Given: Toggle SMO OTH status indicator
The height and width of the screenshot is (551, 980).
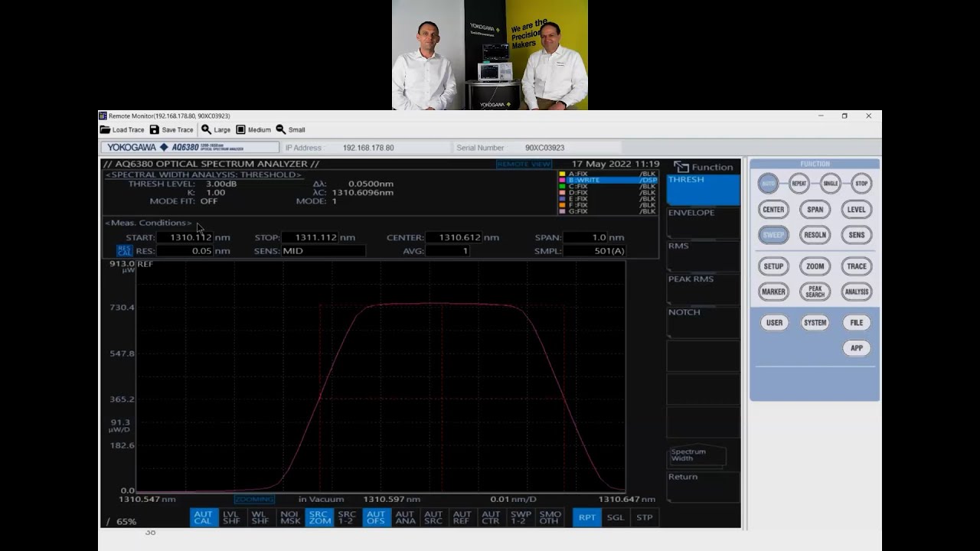Looking at the screenshot, I should point(550,518).
